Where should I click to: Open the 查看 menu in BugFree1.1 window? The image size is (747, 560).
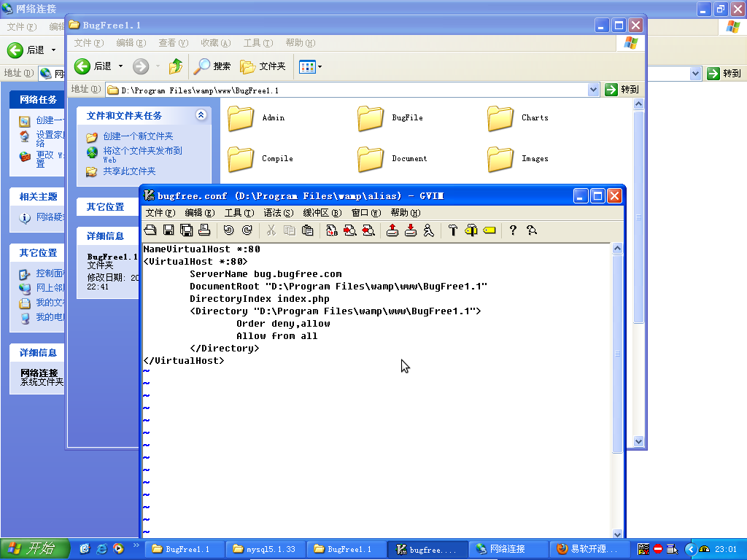[174, 43]
